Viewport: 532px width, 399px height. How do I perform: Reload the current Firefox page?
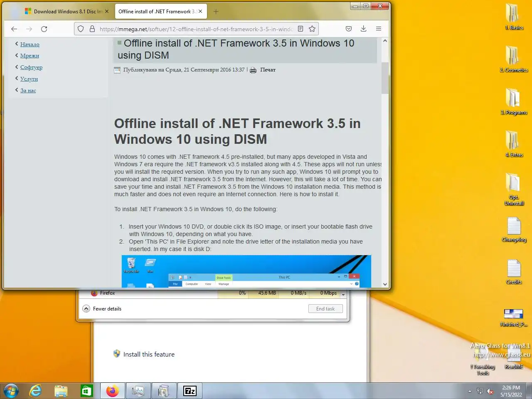(44, 29)
